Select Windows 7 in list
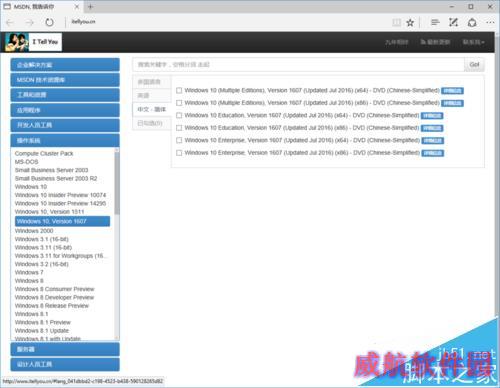 click(x=29, y=272)
